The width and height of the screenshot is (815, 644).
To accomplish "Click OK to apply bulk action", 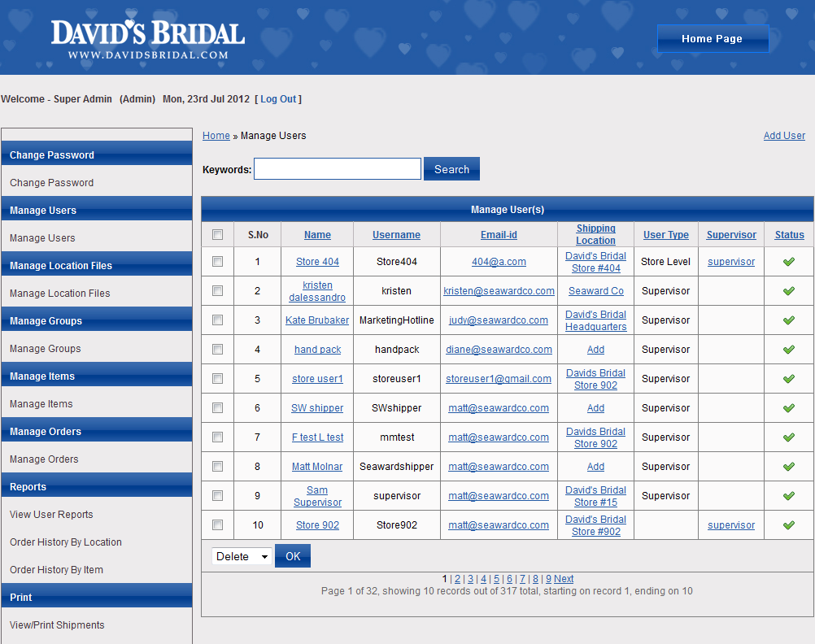I will (293, 556).
